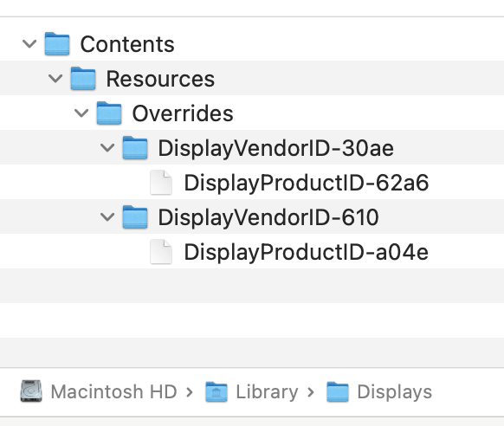Viewport: 504px width, 426px height.
Task: Click the Contents folder icon
Action: (57, 43)
